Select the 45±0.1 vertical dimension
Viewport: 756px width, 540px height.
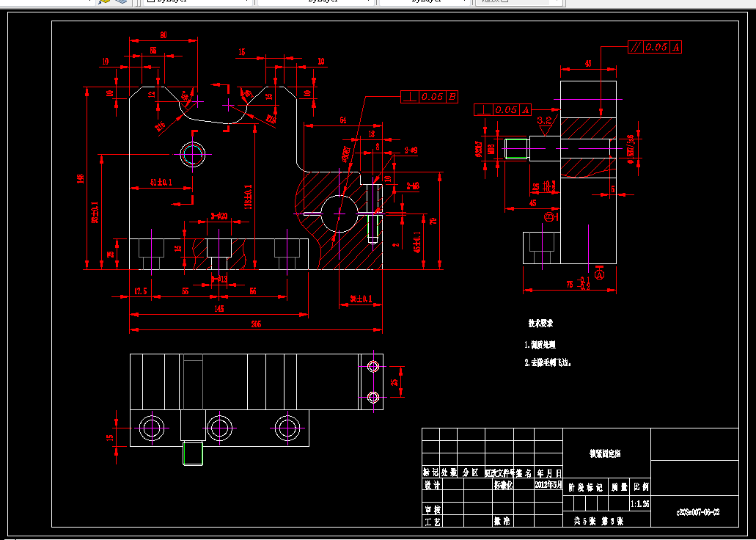[x=417, y=242]
